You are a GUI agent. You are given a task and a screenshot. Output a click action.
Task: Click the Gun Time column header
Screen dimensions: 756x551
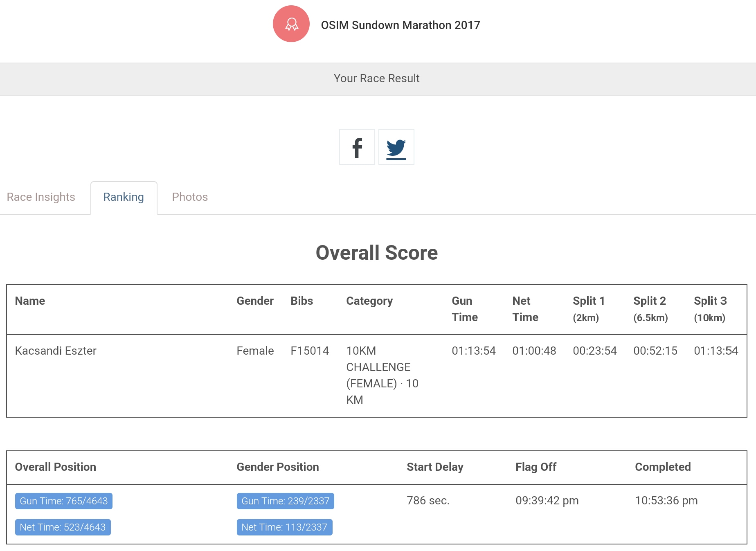click(x=465, y=309)
